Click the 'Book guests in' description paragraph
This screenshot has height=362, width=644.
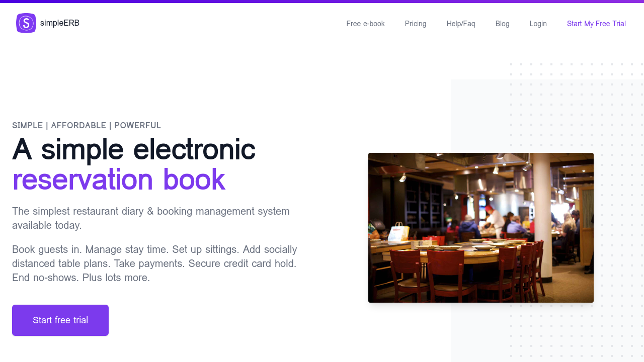tap(154, 263)
